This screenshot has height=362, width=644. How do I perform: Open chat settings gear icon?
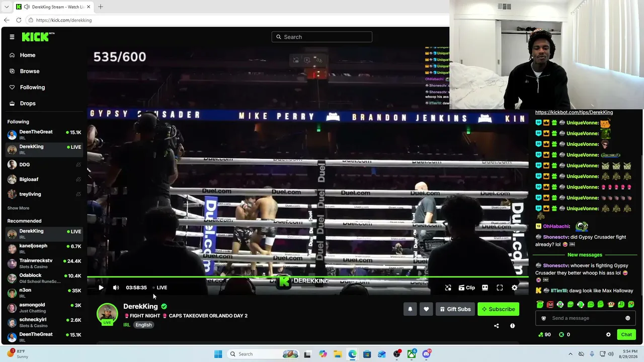pyautogui.click(x=608, y=334)
